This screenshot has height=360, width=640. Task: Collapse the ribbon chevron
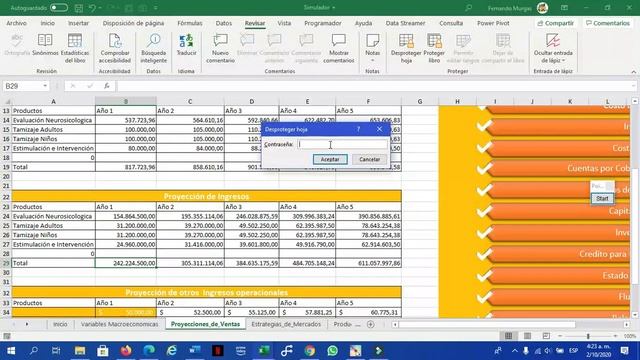click(633, 72)
